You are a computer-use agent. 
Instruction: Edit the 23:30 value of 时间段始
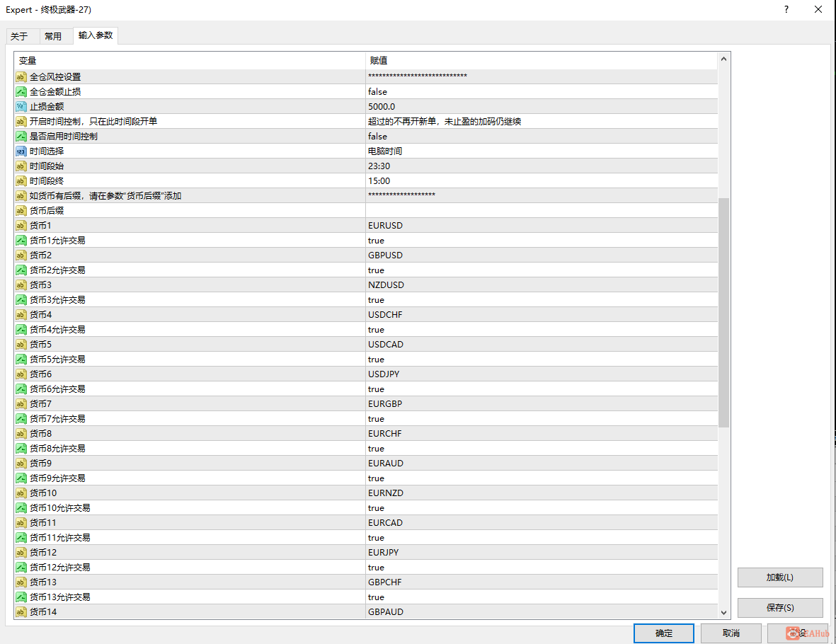click(542, 166)
